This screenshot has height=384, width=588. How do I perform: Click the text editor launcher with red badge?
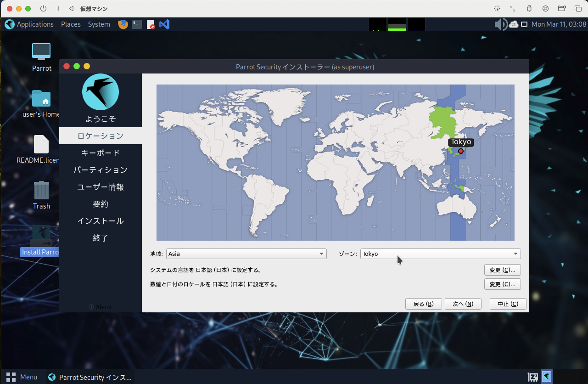[151, 24]
